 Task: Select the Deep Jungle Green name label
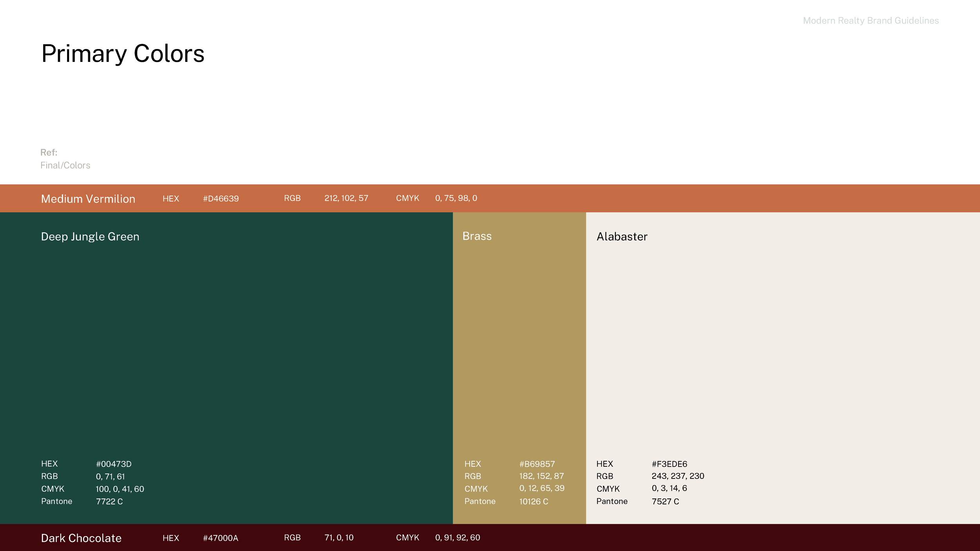coord(90,236)
